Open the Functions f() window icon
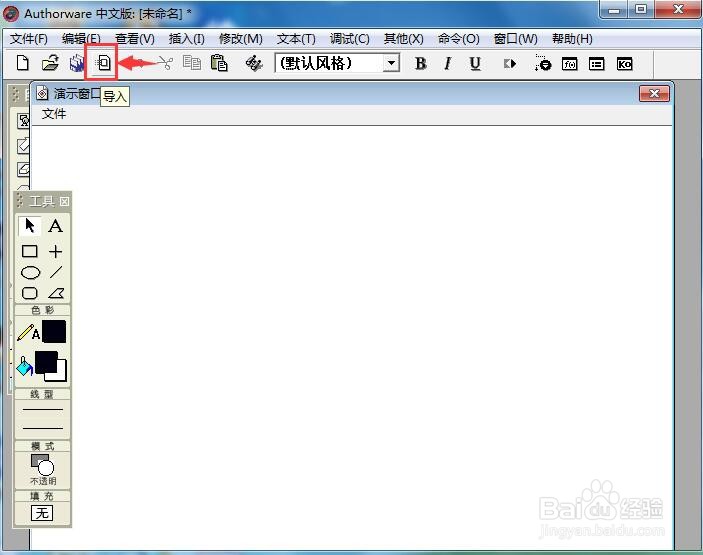This screenshot has width=703, height=555. [569, 64]
